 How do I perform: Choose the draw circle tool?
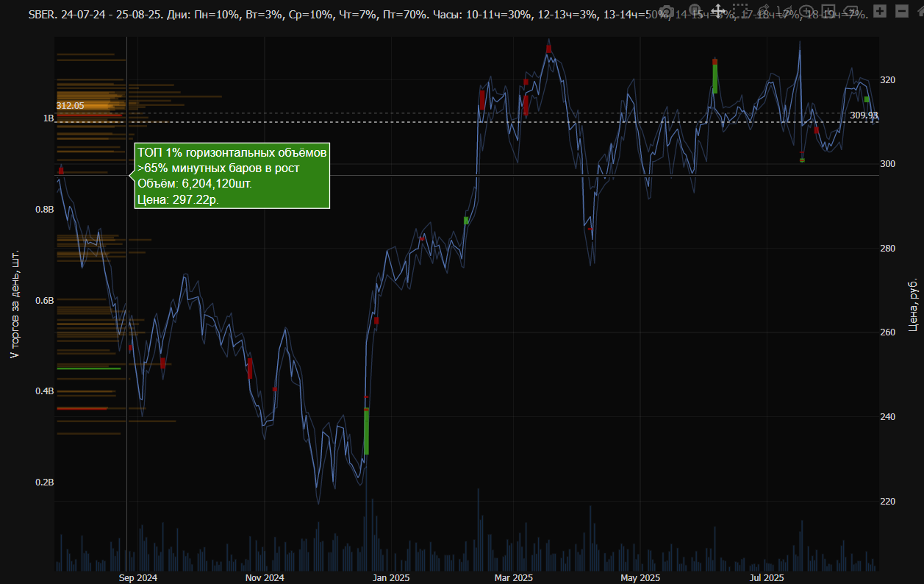806,11
